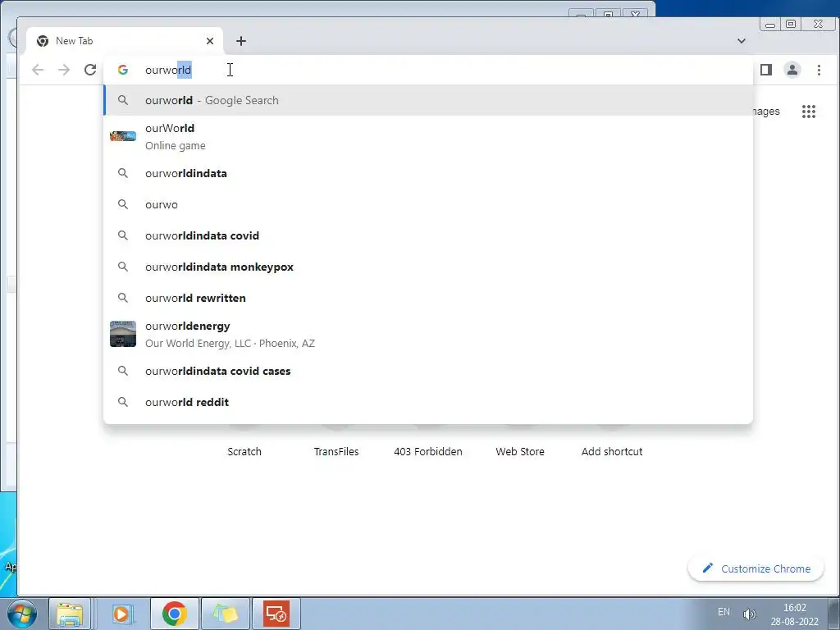The width and height of the screenshot is (840, 630).
Task: Click Add shortcut
Action: click(612, 452)
